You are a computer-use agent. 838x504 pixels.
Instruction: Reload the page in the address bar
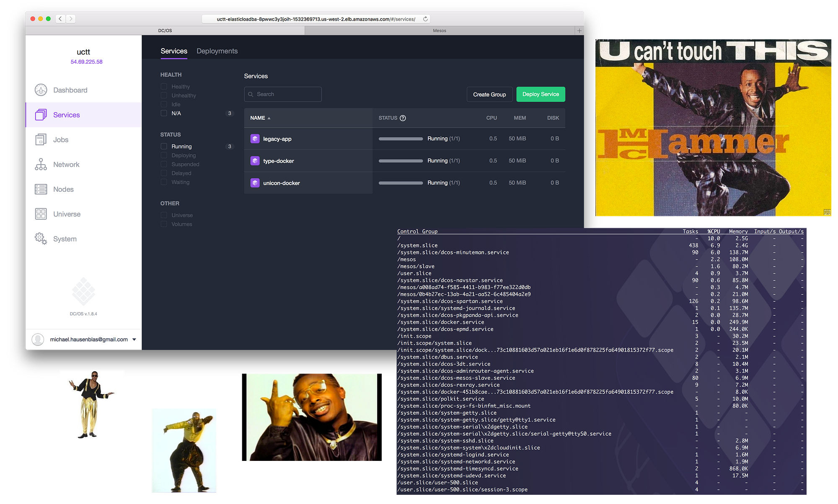tap(425, 19)
